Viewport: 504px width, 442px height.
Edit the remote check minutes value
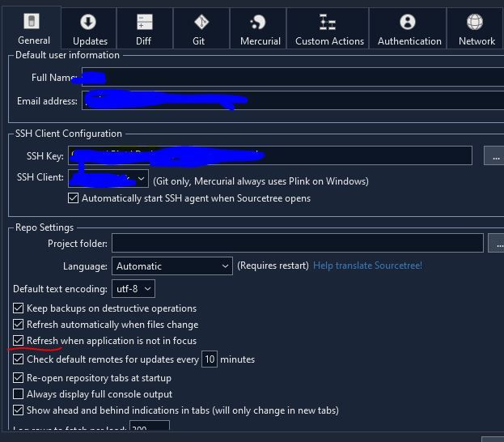(x=210, y=359)
